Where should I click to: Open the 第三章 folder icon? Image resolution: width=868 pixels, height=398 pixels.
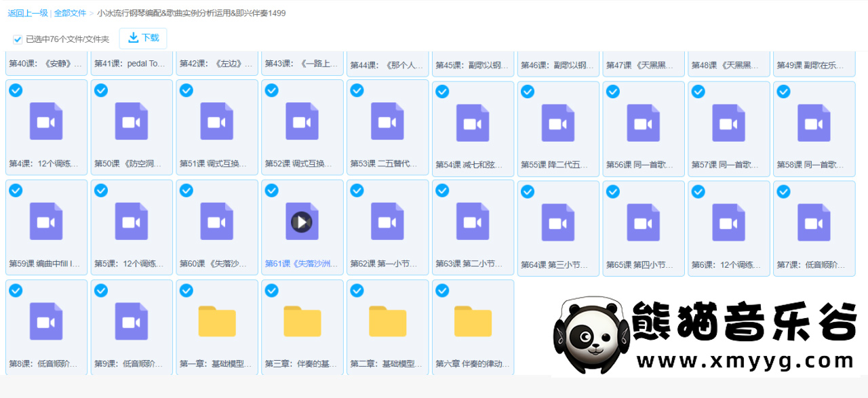pos(302,322)
